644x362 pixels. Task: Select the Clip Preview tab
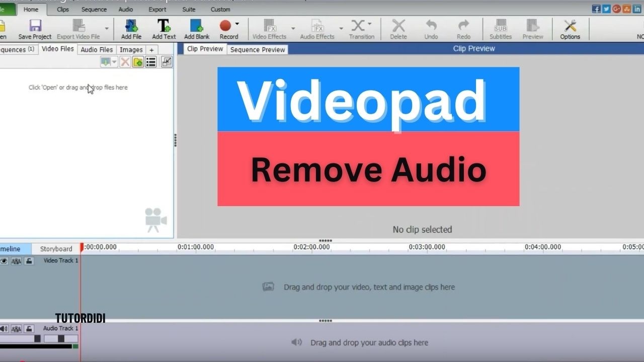(205, 49)
